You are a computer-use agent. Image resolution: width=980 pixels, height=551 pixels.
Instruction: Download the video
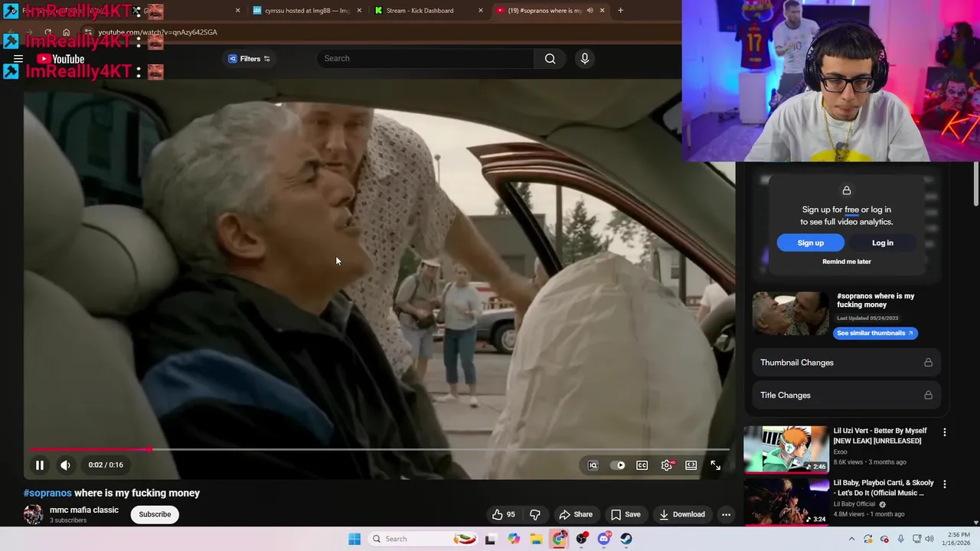point(682,514)
